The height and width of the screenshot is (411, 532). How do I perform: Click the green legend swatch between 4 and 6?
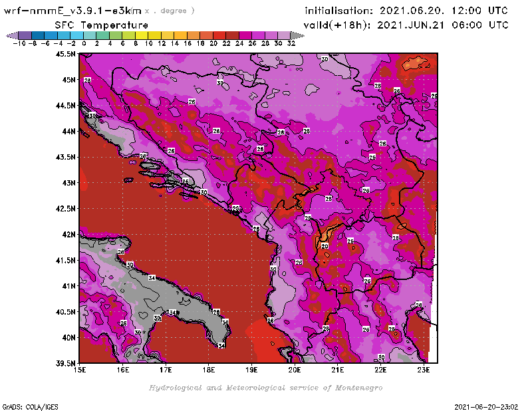(116, 36)
